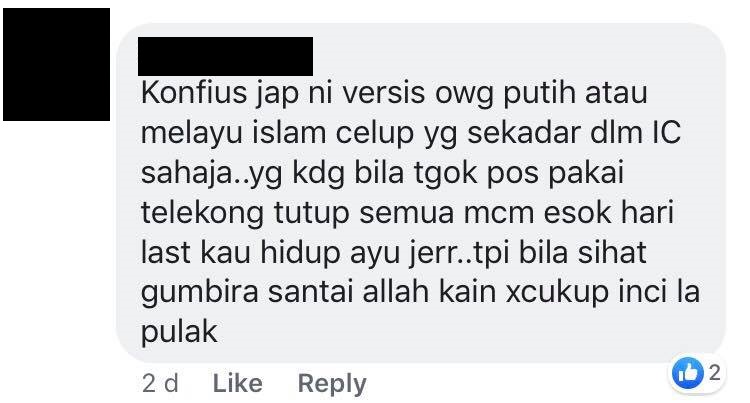Click the word sahaja in the comment

point(187,172)
